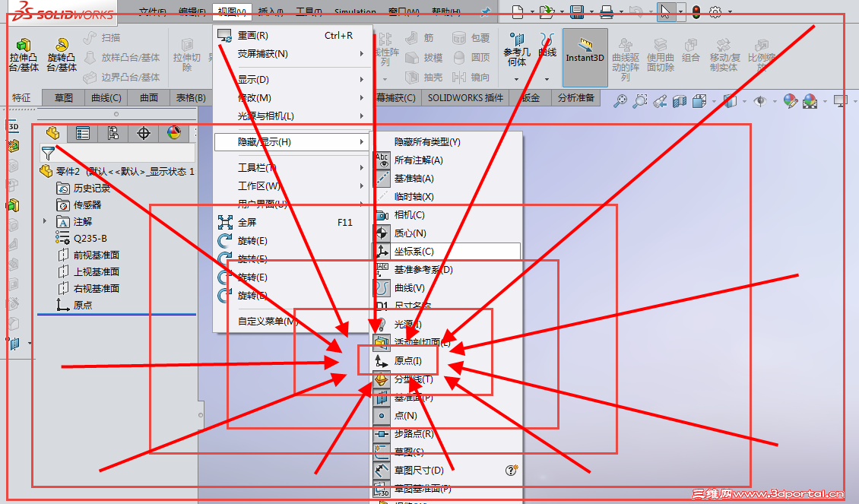Click the Shell (抽壳) tool

[x=424, y=78]
